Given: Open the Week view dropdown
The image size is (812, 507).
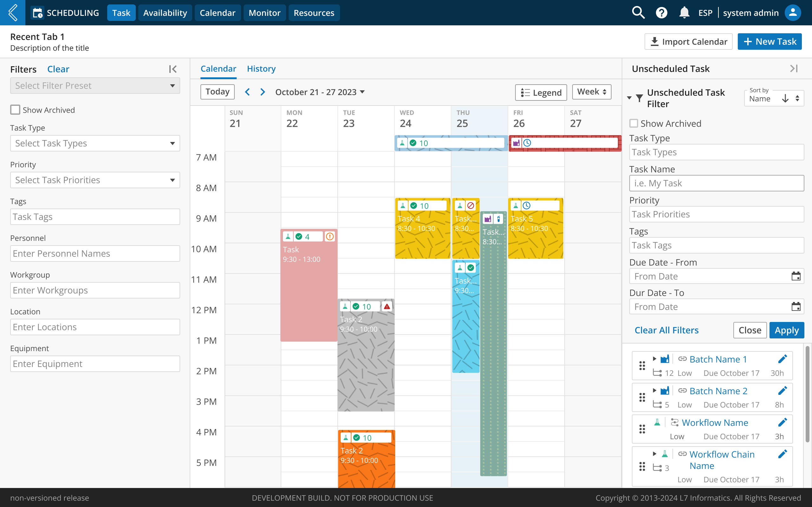Looking at the screenshot, I should click(592, 92).
